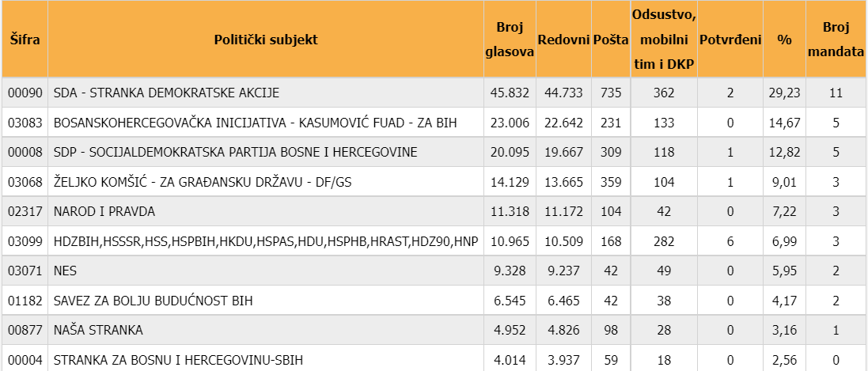Click the Broj mandata column header
The width and height of the screenshot is (868, 371).
835,39
